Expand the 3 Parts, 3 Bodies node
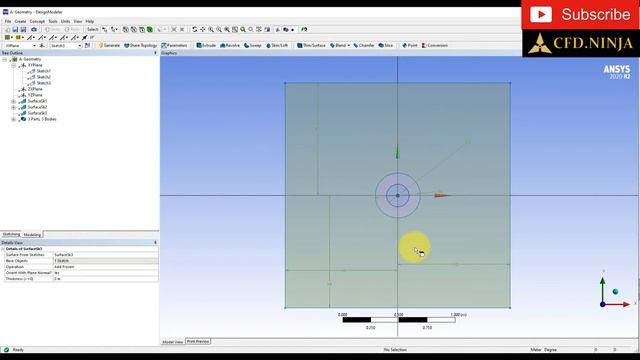Image resolution: width=640 pixels, height=360 pixels. click(x=13, y=119)
